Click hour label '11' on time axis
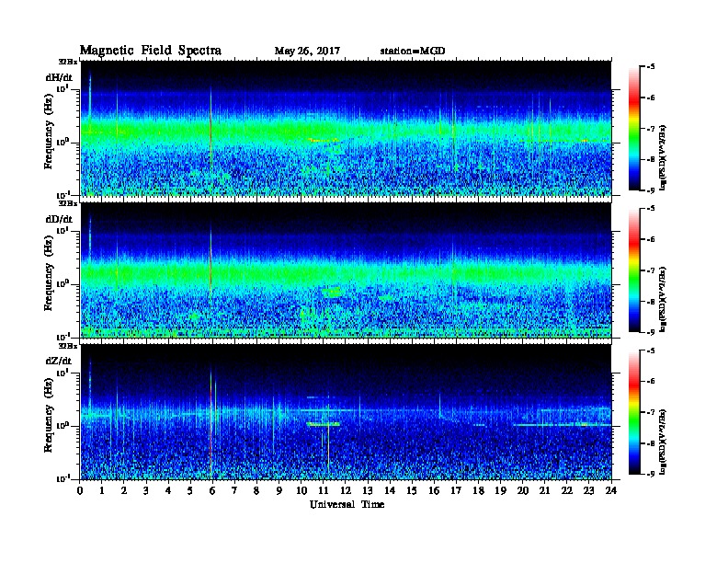 click(x=324, y=490)
